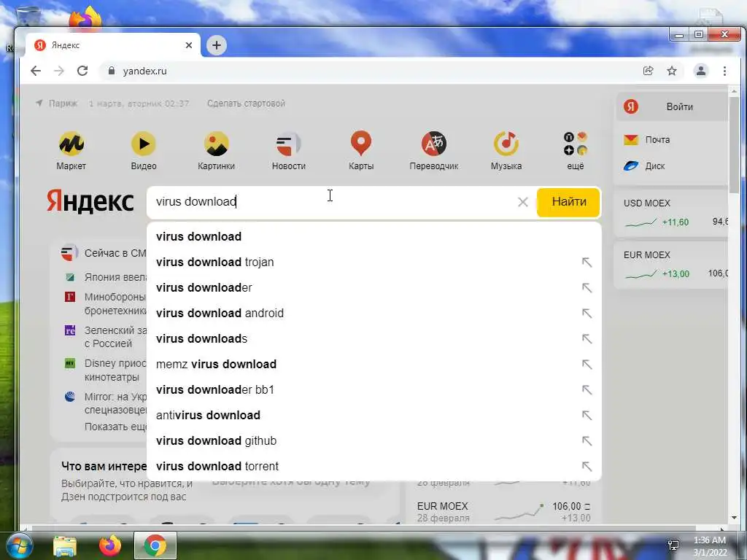Open the Музыка service icon
This screenshot has width=747, height=560.
click(506, 144)
